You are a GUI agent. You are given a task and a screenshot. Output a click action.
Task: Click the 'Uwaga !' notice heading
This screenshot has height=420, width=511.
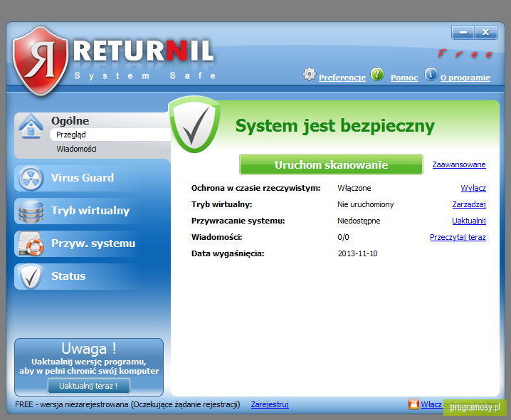click(x=89, y=349)
